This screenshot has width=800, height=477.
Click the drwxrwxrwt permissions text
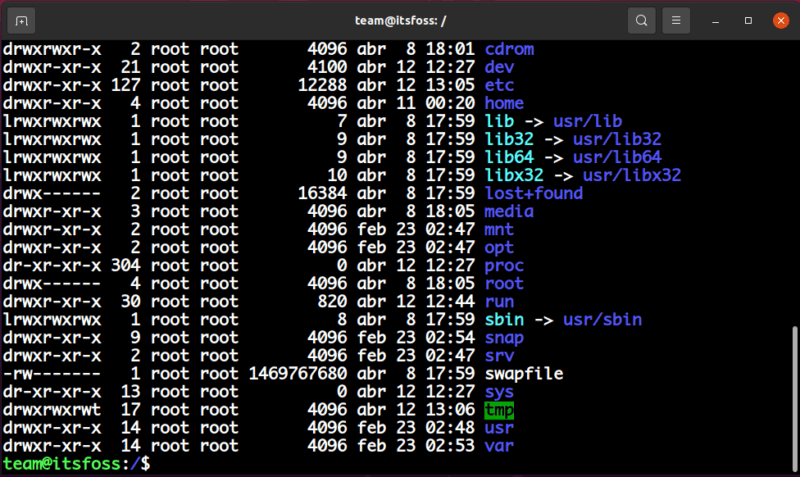point(52,410)
